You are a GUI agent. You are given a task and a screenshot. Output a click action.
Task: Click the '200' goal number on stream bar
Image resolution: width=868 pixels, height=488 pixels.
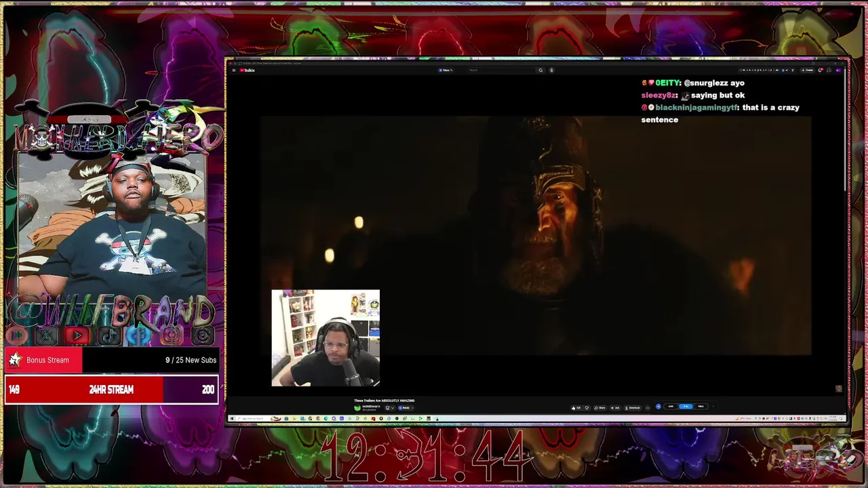pyautogui.click(x=208, y=390)
